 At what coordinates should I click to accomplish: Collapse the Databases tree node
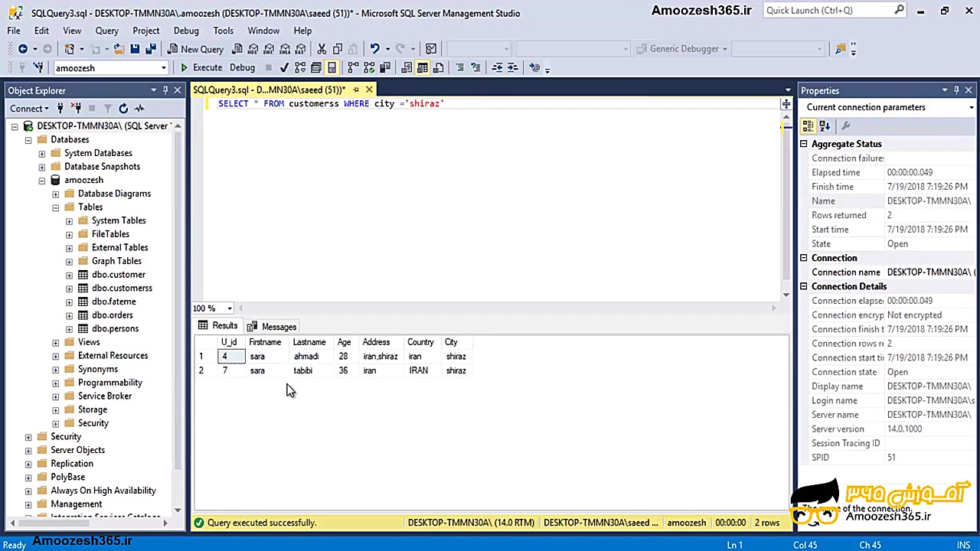28,140
